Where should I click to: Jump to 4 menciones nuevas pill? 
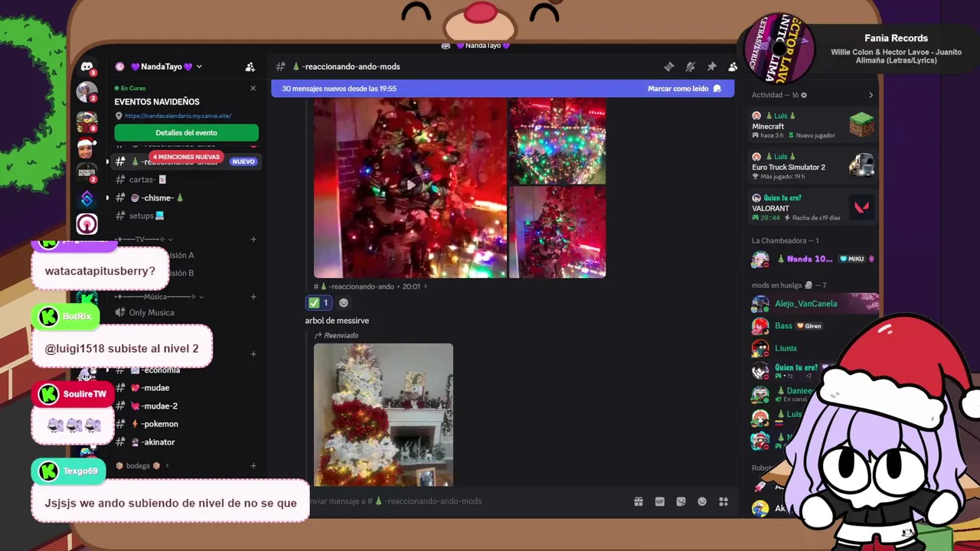186,157
